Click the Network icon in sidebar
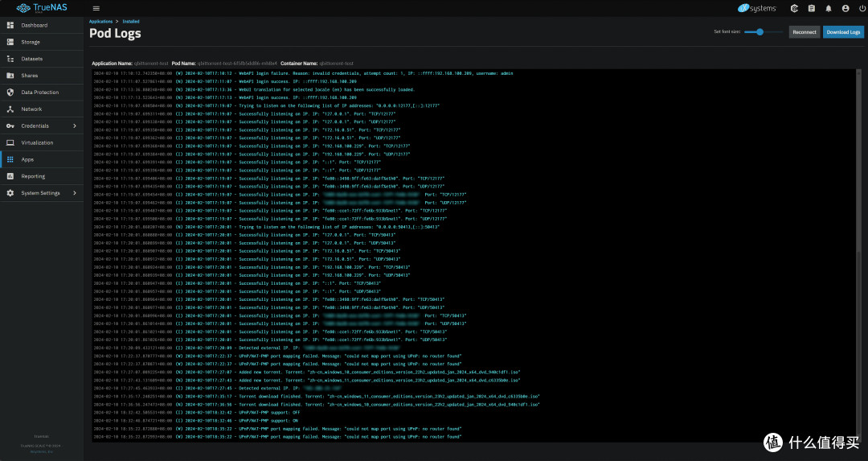This screenshot has width=868, height=461. (x=10, y=109)
